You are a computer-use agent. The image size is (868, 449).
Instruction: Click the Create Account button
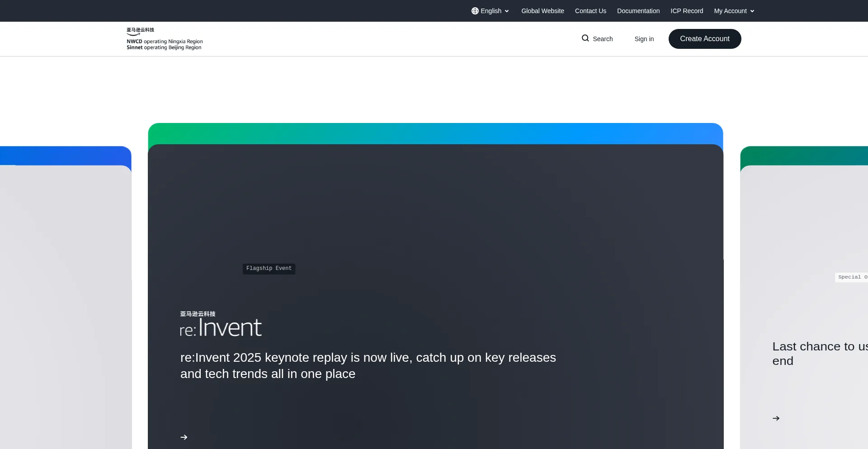click(x=705, y=39)
